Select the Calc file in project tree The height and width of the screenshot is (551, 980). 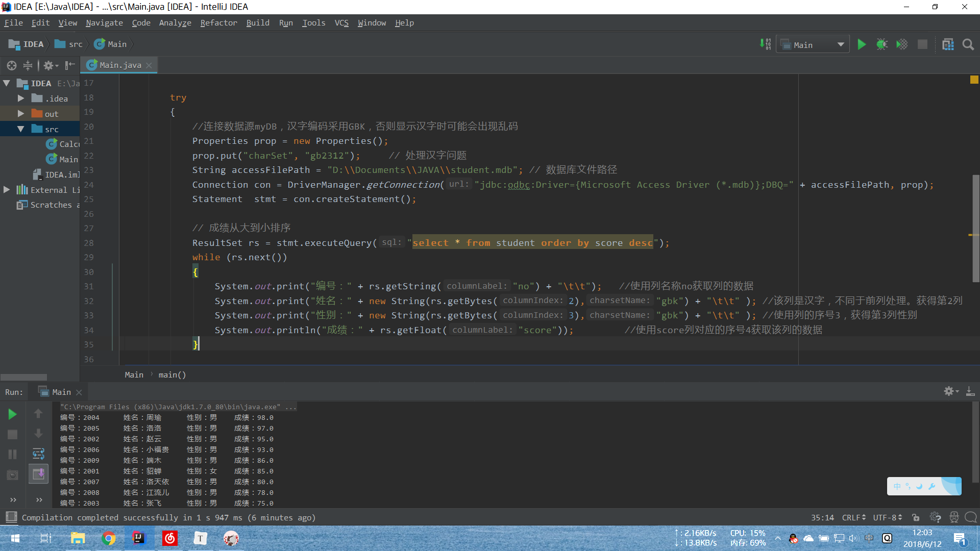click(x=62, y=144)
